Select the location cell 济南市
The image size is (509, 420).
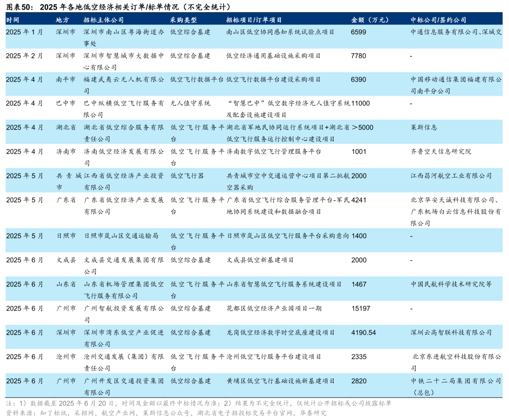click(x=66, y=152)
